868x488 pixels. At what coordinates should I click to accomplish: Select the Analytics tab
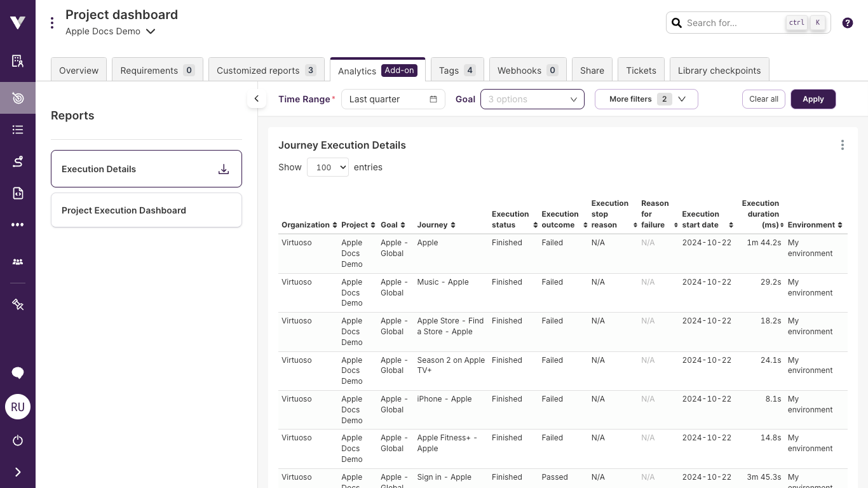tap(377, 70)
